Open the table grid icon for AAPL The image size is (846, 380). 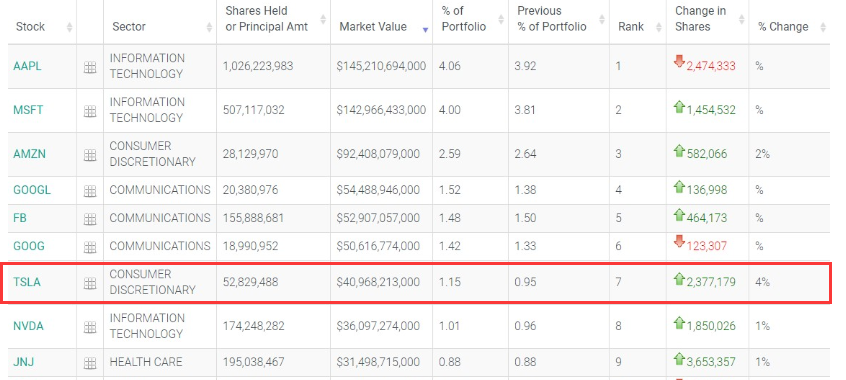[90, 67]
